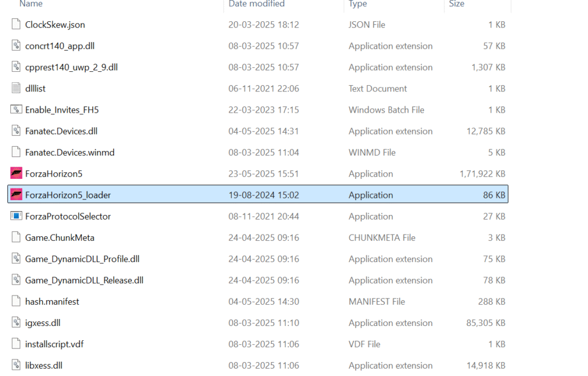588x376 pixels.
Task: Click the ForzaHorizon5 application icon
Action: pyautogui.click(x=16, y=173)
